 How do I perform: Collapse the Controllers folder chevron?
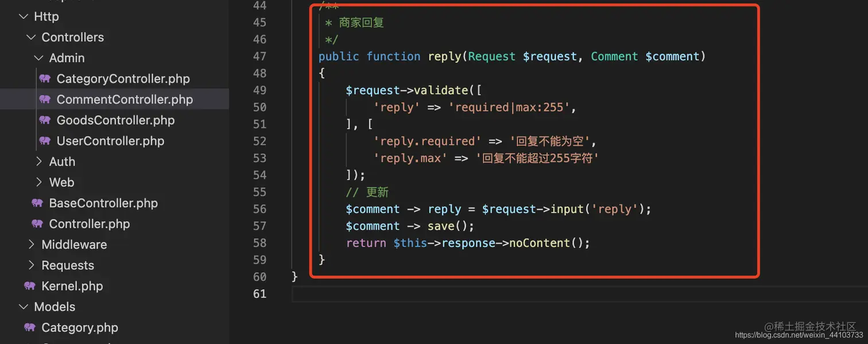(x=31, y=37)
